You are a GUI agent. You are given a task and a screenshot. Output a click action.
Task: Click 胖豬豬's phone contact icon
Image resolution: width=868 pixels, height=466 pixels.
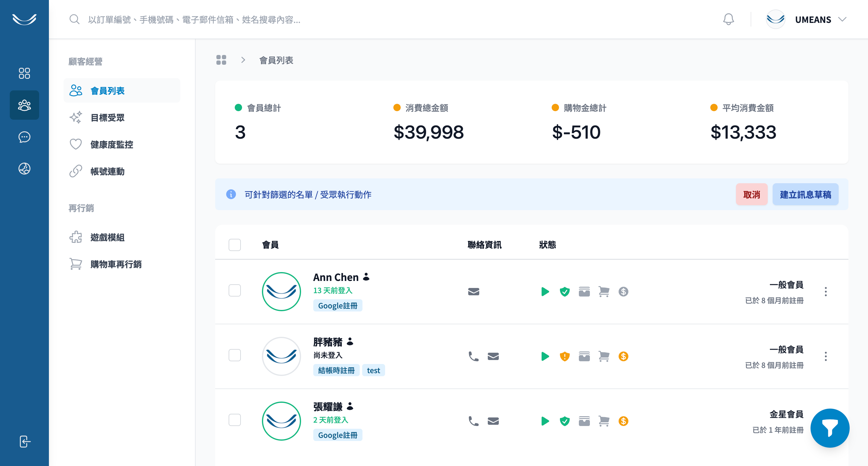point(473,356)
